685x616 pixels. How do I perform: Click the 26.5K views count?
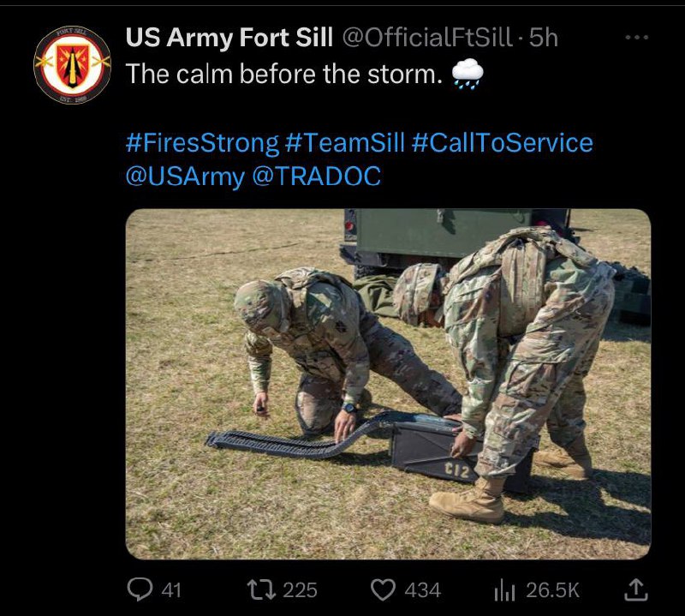(552, 590)
